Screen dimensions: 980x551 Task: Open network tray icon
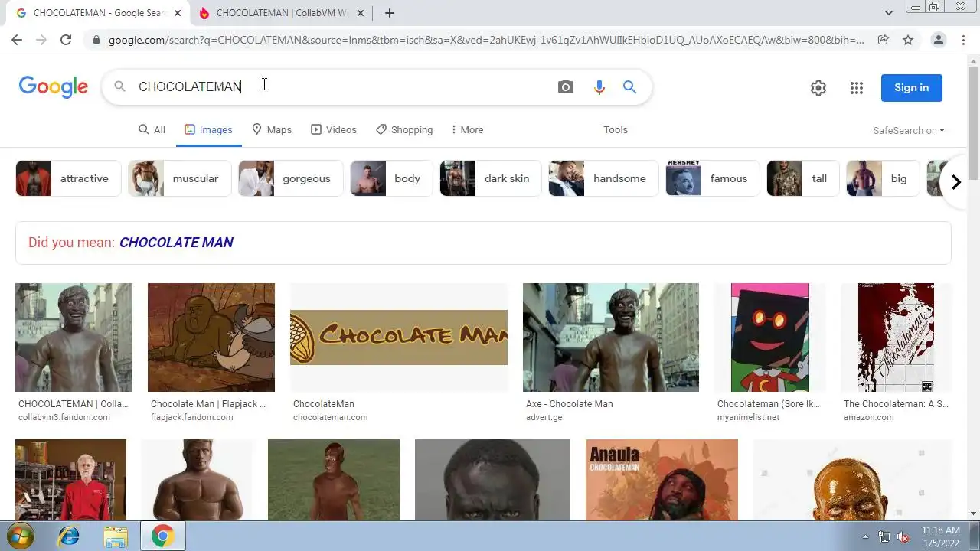pyautogui.click(x=884, y=536)
